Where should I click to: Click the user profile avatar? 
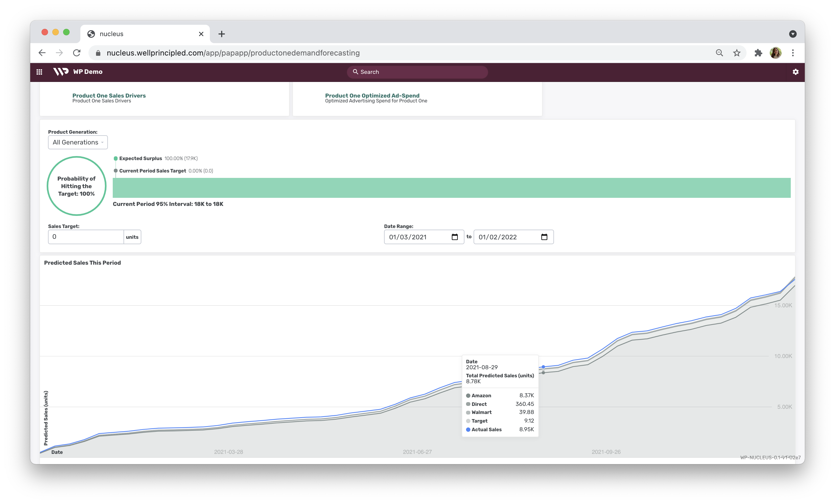click(x=775, y=53)
